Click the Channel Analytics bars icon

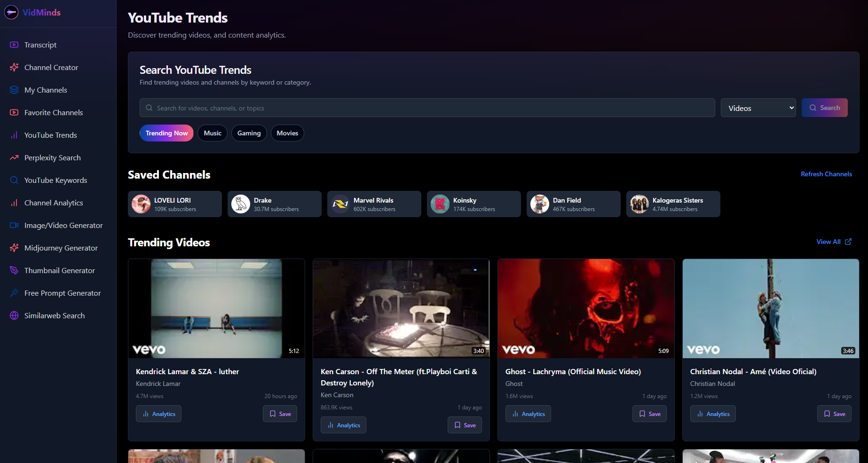coord(14,203)
